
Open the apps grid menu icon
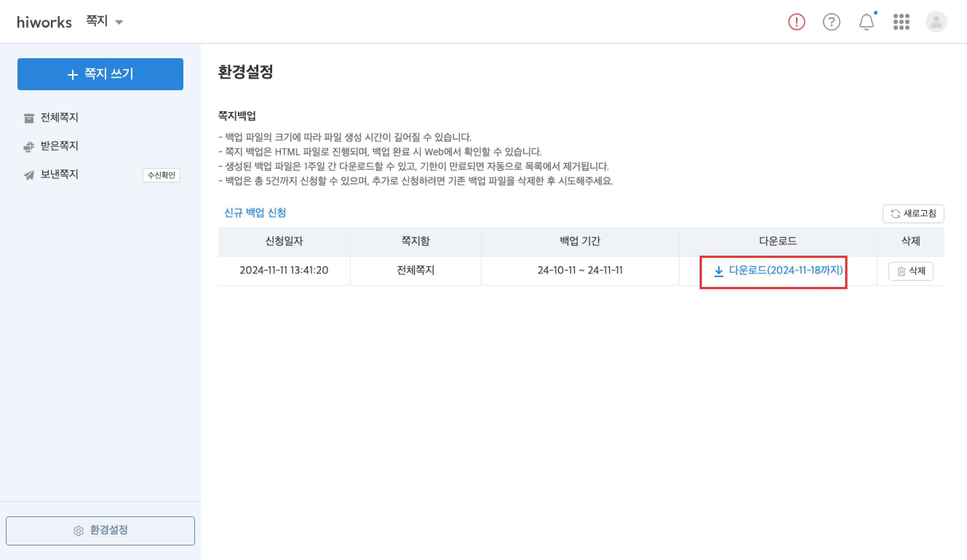901,22
